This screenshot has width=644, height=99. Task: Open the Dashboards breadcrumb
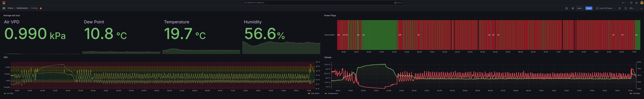[x=22, y=8]
